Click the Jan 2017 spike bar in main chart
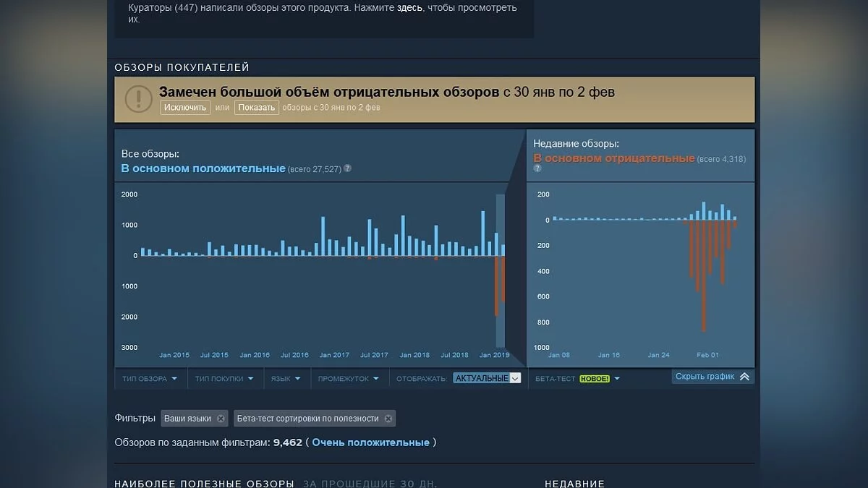The image size is (868, 488). tap(323, 236)
